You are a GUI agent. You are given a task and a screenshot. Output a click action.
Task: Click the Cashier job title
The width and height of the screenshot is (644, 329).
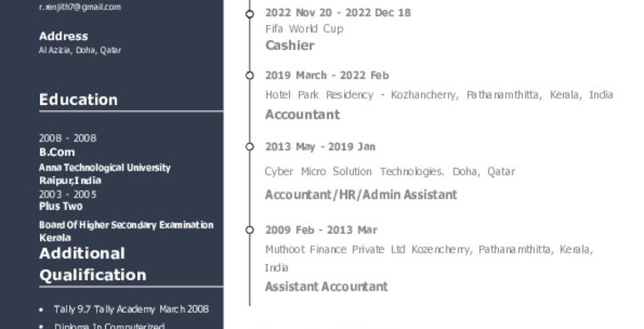290,45
